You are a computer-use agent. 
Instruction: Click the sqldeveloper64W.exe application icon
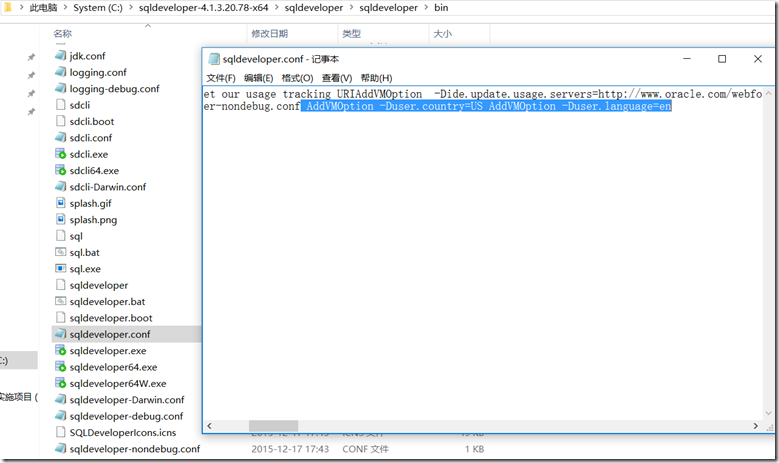61,384
